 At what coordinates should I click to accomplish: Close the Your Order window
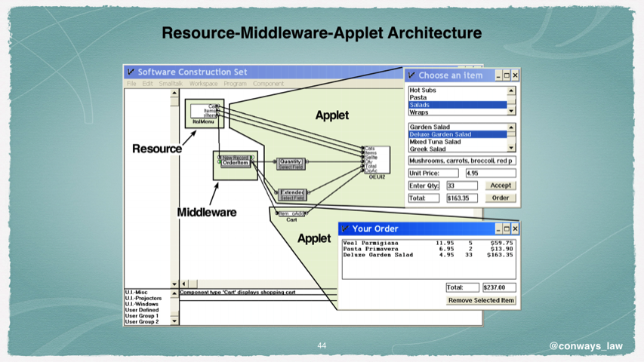515,229
